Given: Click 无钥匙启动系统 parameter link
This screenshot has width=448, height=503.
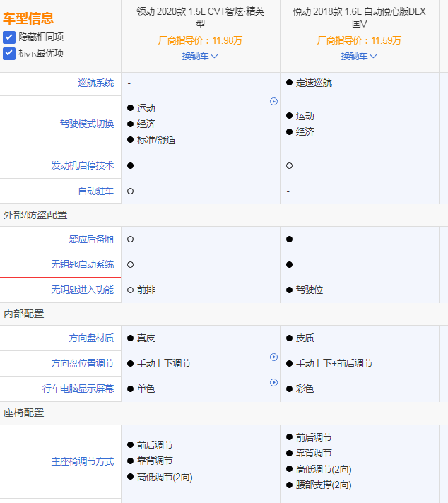Looking at the screenshot, I should (82, 265).
